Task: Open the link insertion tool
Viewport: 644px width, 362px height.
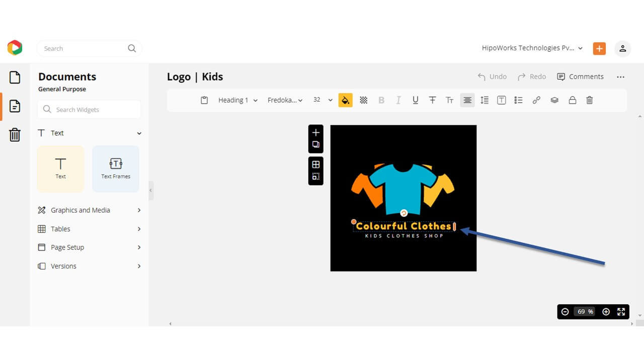Action: click(x=536, y=100)
